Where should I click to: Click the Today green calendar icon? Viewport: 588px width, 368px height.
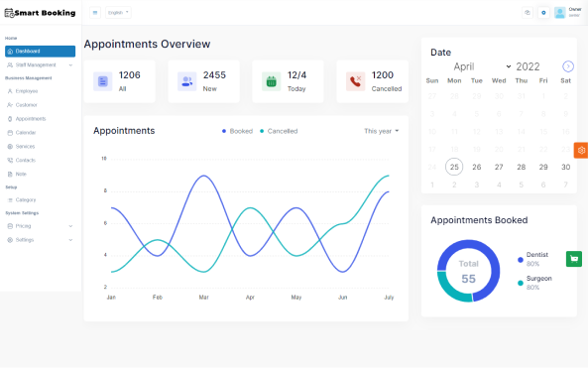[x=271, y=81]
